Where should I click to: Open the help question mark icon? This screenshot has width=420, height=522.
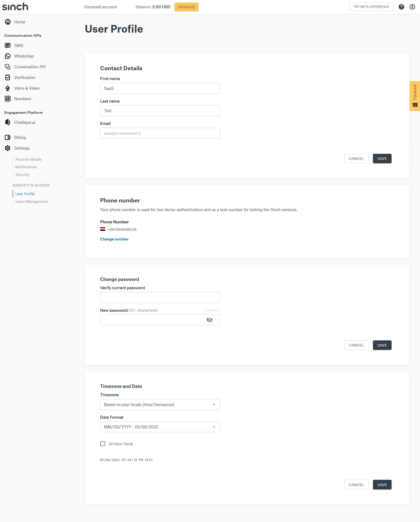click(x=401, y=7)
